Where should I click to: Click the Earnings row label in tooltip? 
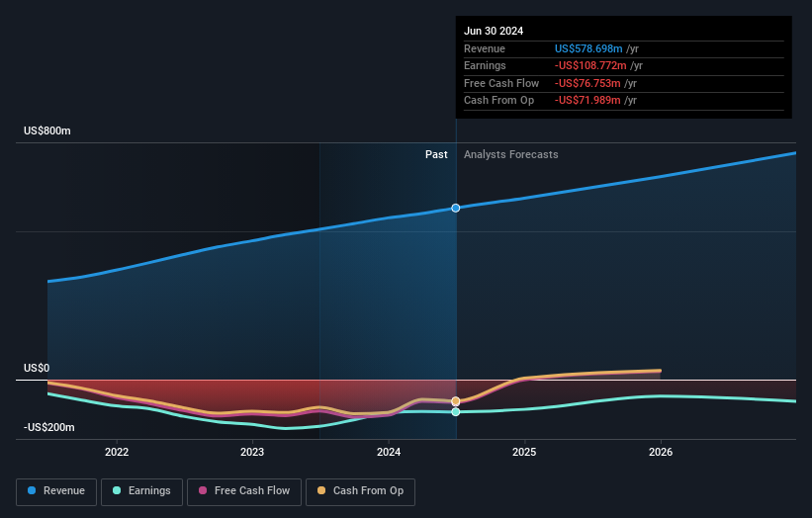485,65
